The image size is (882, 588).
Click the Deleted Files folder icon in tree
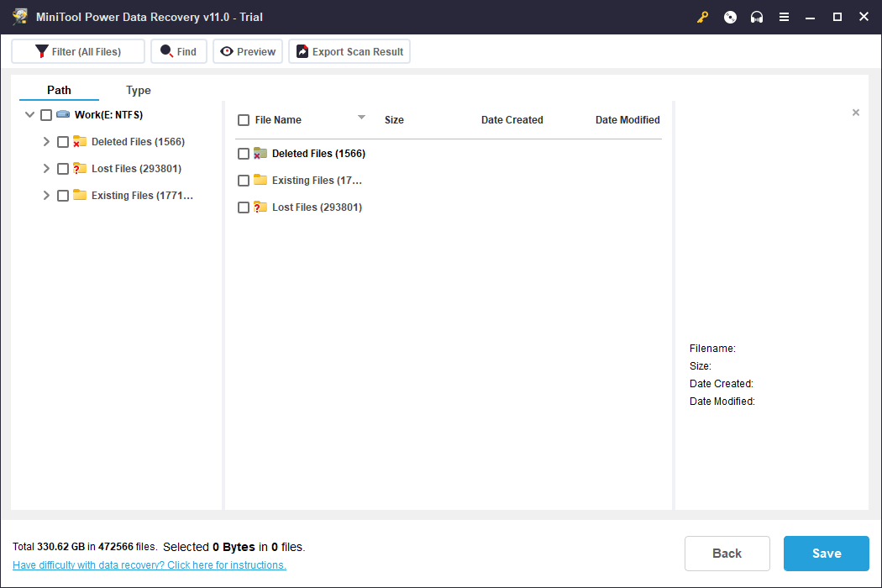pyautogui.click(x=79, y=141)
